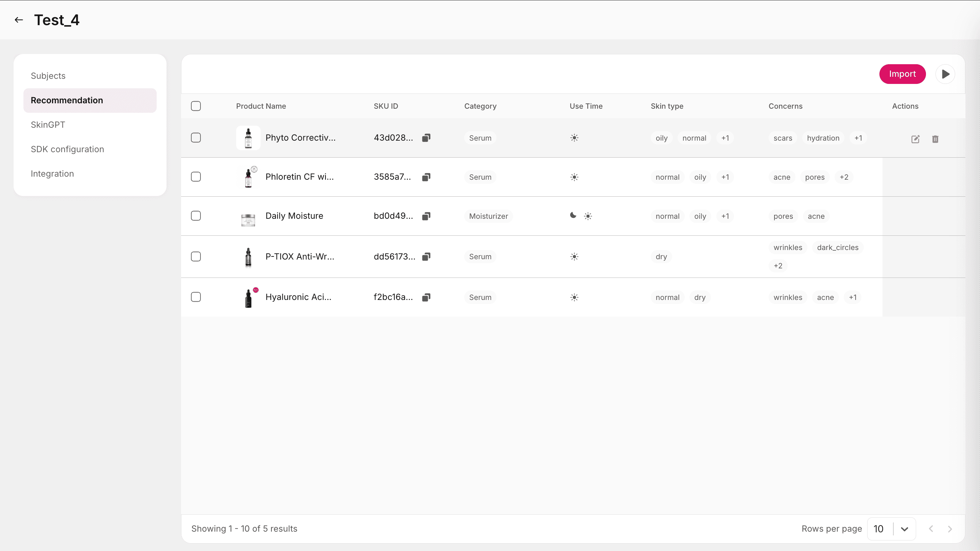Copy the 3585a7 SKU ID
This screenshot has height=551, width=980.
point(426,177)
